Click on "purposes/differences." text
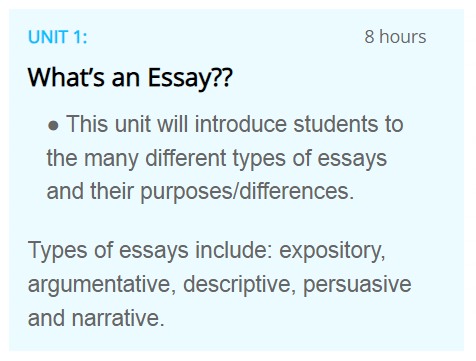This screenshot has width=476, height=361. tap(247, 192)
